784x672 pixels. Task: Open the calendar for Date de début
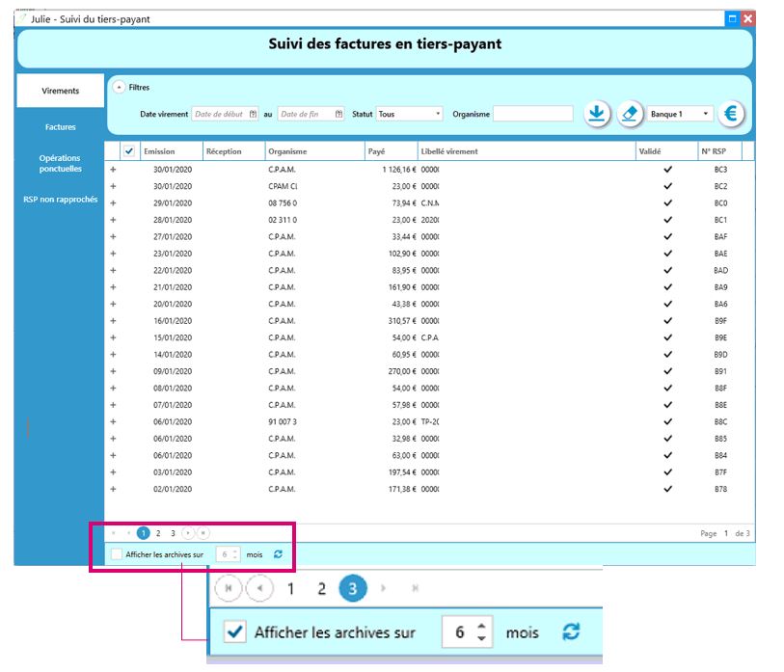point(253,114)
